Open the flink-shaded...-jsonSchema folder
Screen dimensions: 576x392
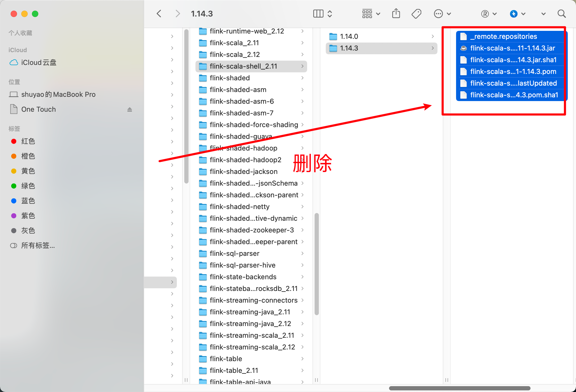(251, 183)
